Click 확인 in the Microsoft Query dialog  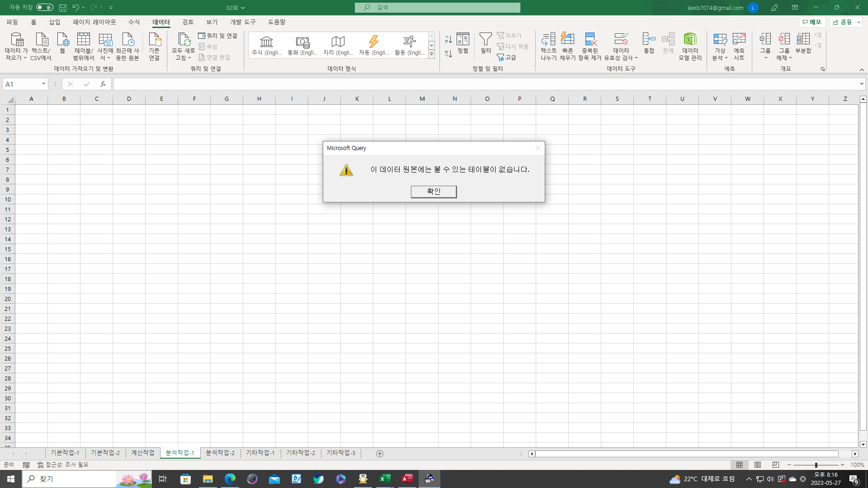pos(434,192)
